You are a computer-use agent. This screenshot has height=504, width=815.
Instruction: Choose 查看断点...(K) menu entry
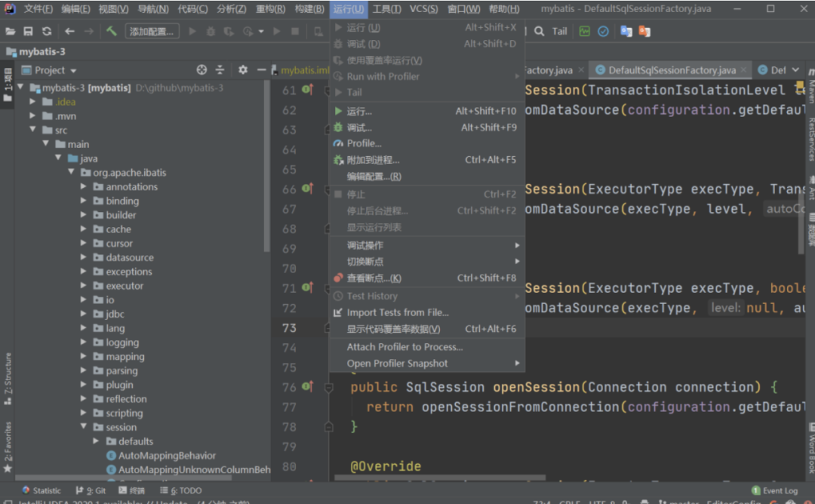coord(427,278)
